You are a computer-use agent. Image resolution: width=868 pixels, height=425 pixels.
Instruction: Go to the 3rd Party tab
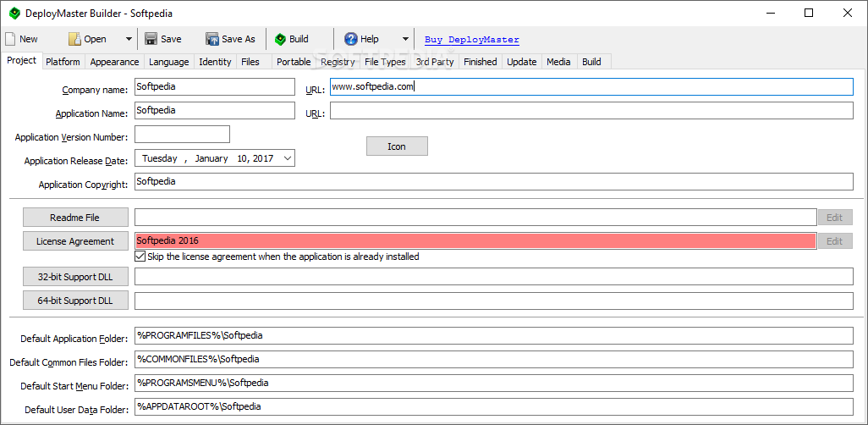pos(435,62)
